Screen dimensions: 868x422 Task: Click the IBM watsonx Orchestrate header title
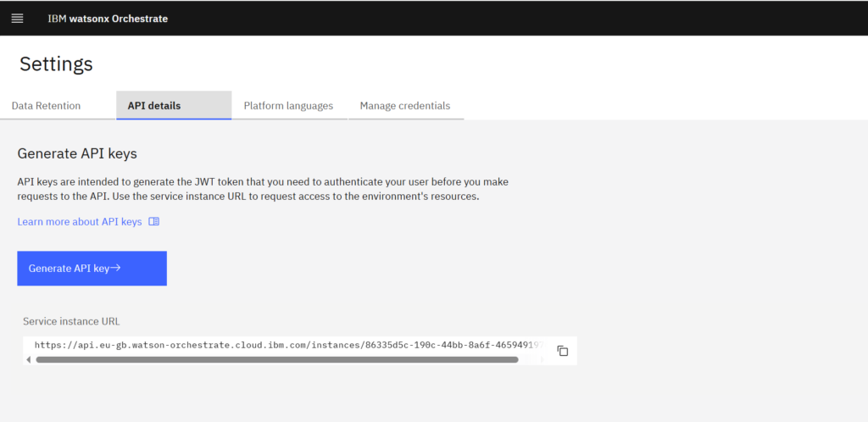pos(108,19)
